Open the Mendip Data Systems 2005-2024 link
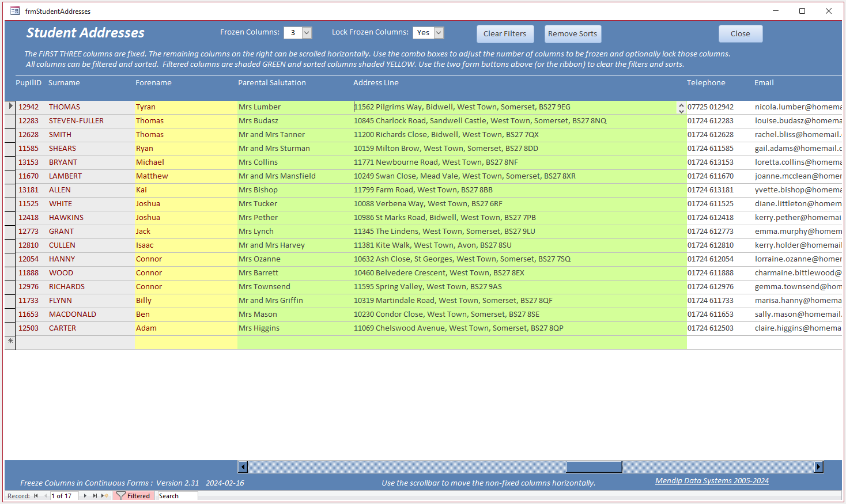Viewport: 846px width, 504px height. [x=712, y=481]
